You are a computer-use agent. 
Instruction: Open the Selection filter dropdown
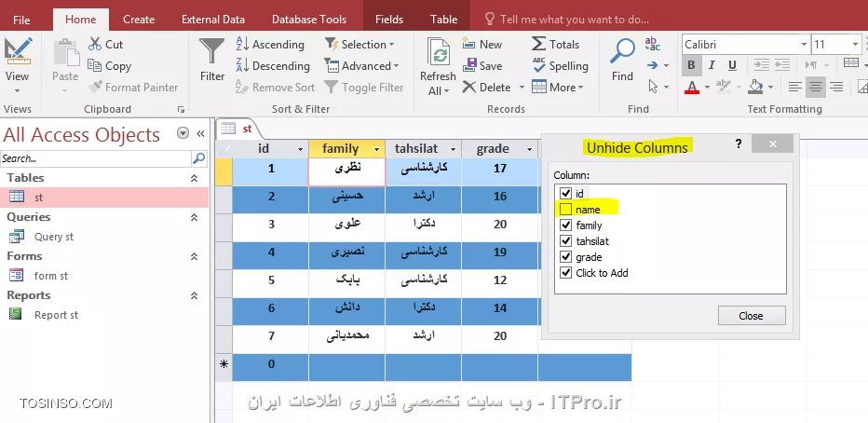click(x=359, y=45)
